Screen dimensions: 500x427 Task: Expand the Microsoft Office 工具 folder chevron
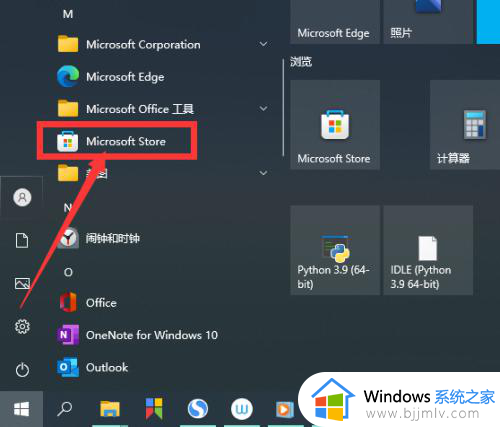point(263,109)
